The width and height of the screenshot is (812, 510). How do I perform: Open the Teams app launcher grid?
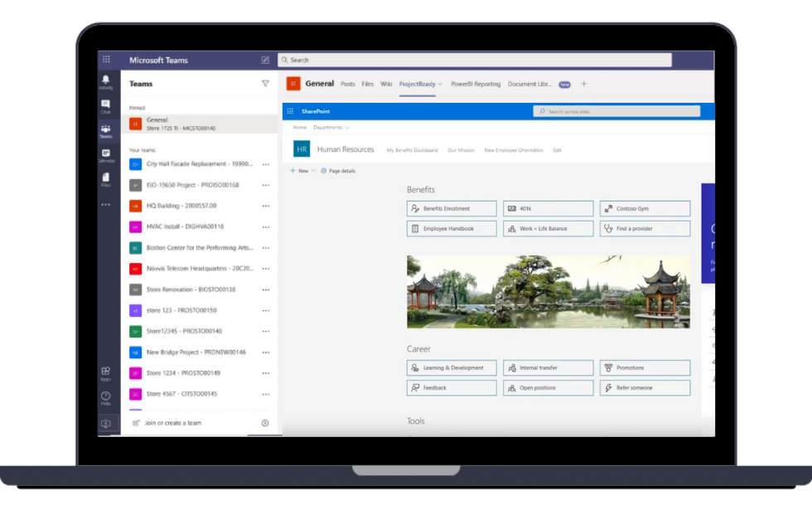pos(106,60)
